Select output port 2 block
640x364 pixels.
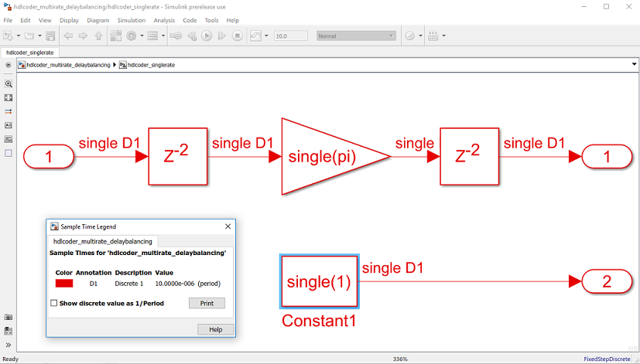(607, 281)
